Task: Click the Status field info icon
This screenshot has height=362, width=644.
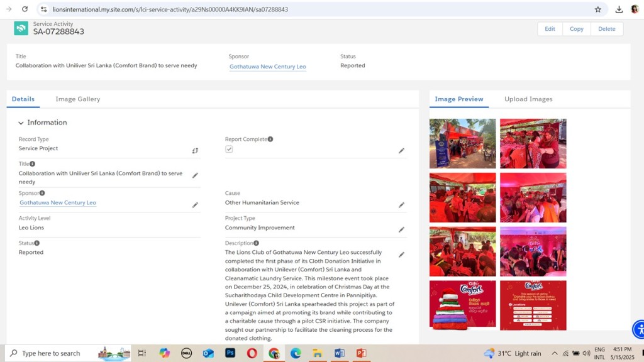Action: pyautogui.click(x=37, y=243)
